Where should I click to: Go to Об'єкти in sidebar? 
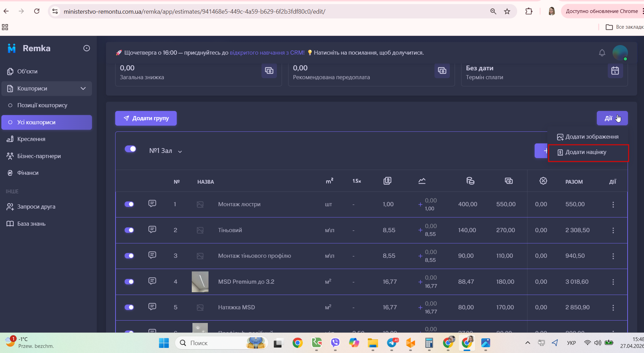pyautogui.click(x=46, y=71)
